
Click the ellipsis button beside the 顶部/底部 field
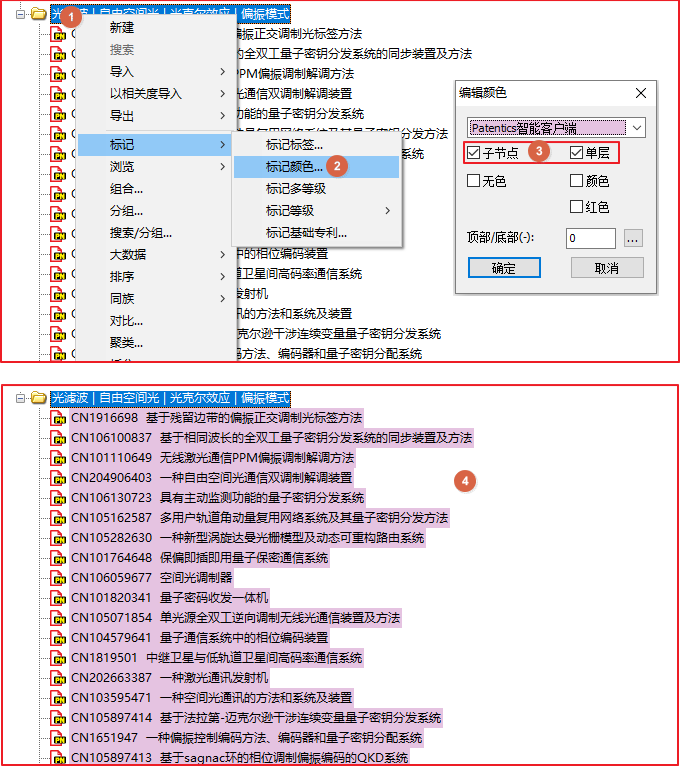[x=632, y=238]
